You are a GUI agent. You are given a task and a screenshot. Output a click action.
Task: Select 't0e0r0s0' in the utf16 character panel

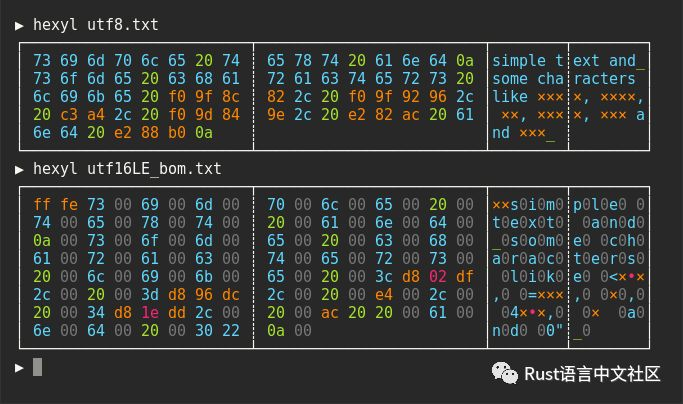point(609,258)
